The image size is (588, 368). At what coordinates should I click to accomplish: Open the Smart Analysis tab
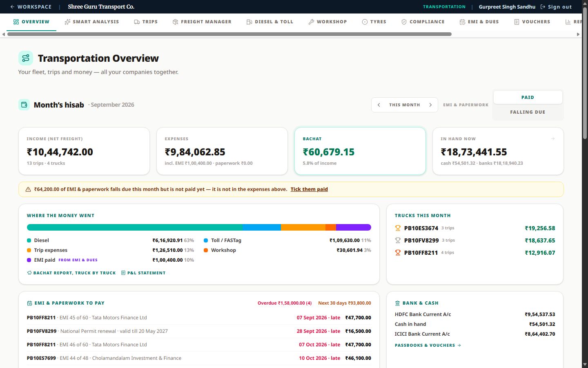point(92,22)
